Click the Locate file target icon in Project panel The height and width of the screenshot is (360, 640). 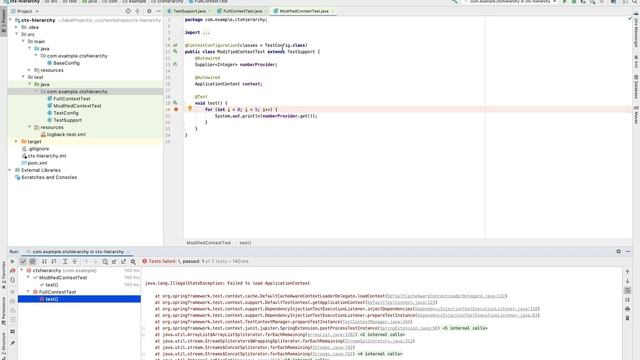[128, 11]
